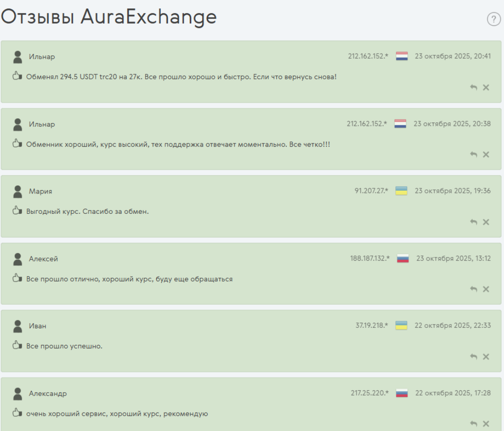The height and width of the screenshot is (431, 504).
Task: Reply to Александр's review
Action: point(474,424)
